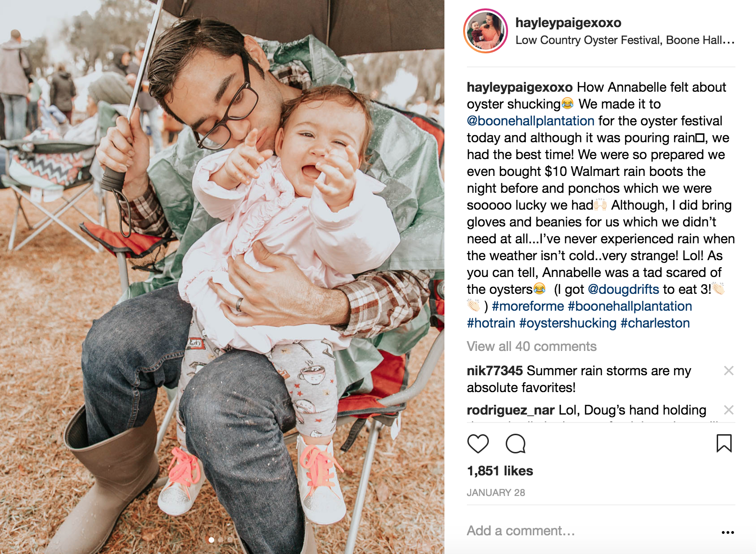The height and width of the screenshot is (554, 756).
Task: Open the three-dot more options menu
Action: [x=727, y=532]
